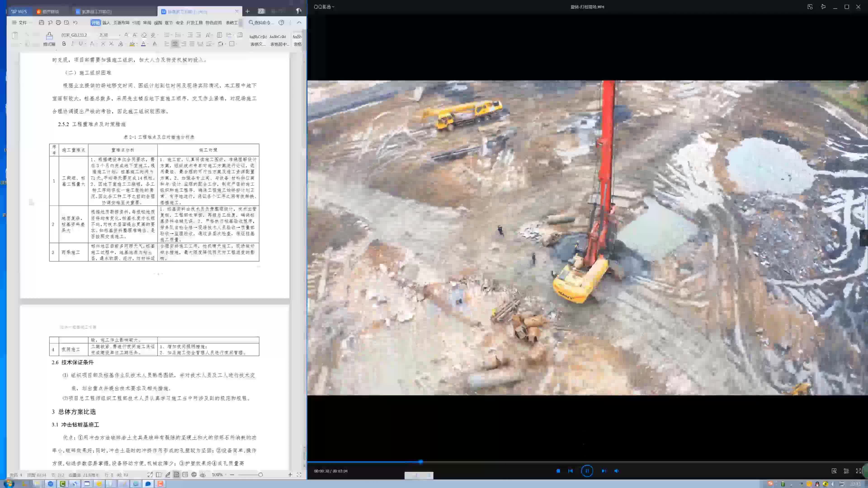The width and height of the screenshot is (868, 488).
Task: Increase font size with larger A icon
Action: (126, 35)
